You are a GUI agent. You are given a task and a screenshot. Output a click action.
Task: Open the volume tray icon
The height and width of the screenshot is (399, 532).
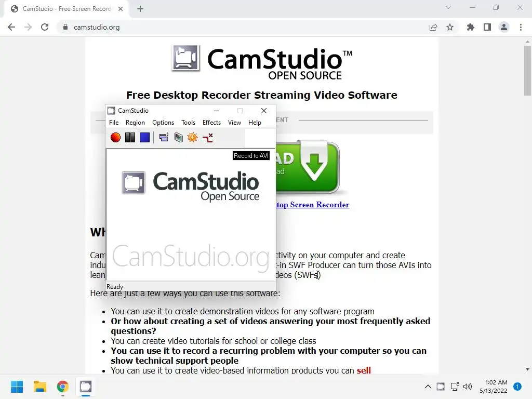(468, 387)
